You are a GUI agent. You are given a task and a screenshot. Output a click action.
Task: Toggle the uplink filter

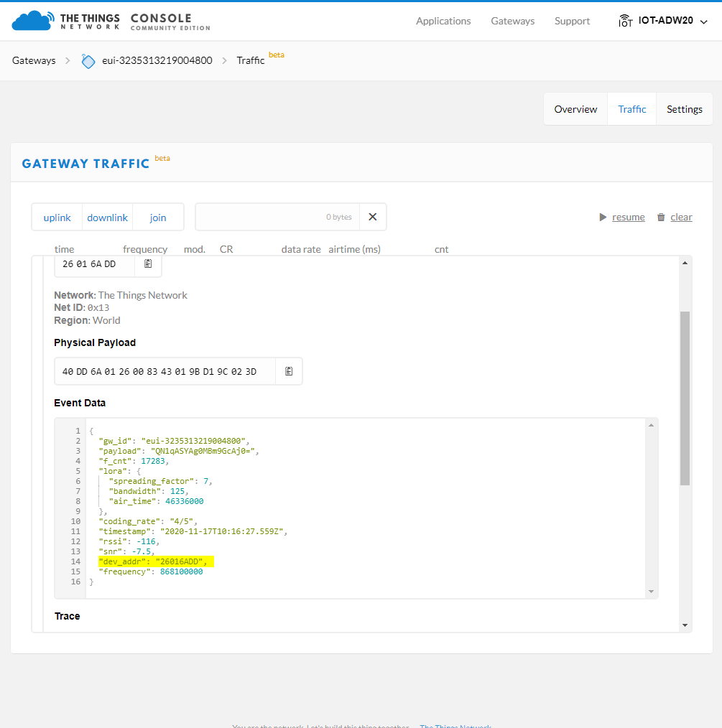(57, 218)
